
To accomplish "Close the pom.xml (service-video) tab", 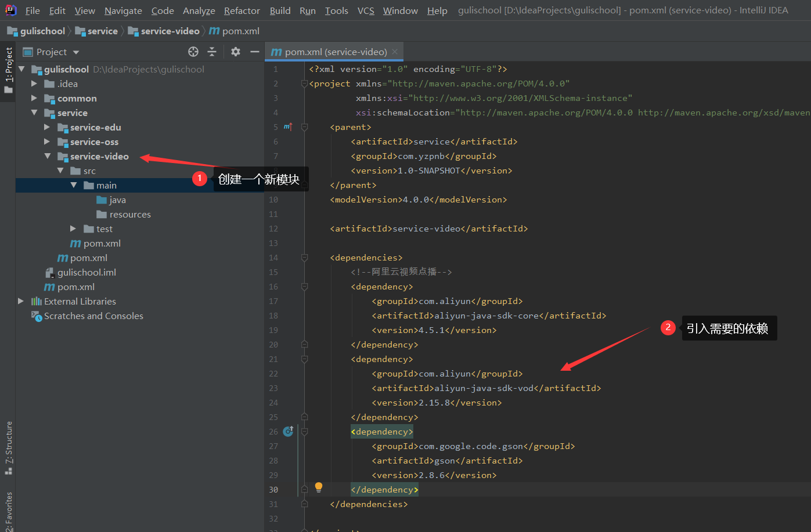I will 395,52.
